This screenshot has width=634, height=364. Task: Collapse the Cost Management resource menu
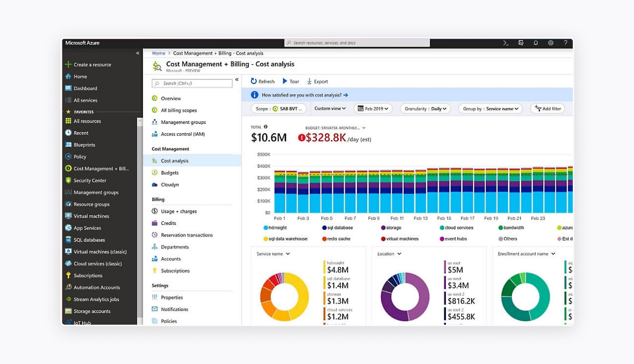point(237,79)
